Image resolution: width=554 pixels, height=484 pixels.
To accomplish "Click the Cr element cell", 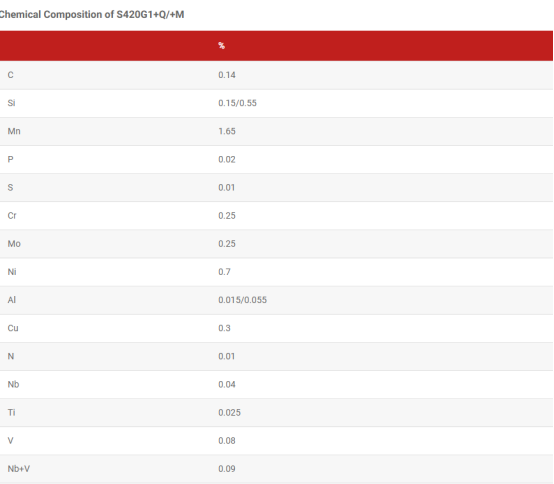I will pos(12,216).
